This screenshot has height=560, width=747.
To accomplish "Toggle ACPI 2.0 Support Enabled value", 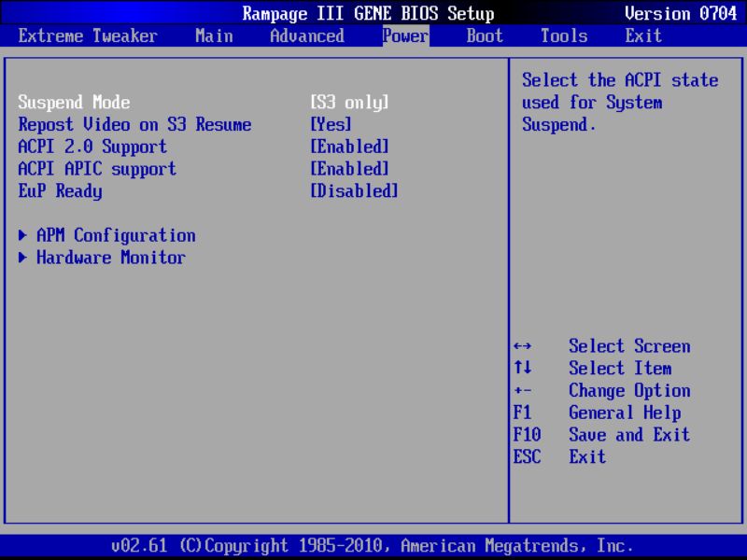I will coord(349,147).
